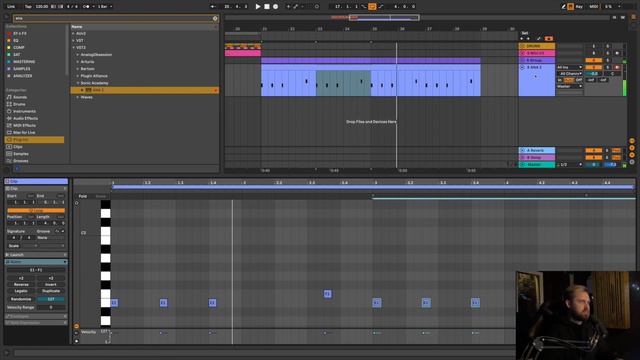Open the Drums category
Viewport: 640px width, 360px height.
(x=19, y=104)
